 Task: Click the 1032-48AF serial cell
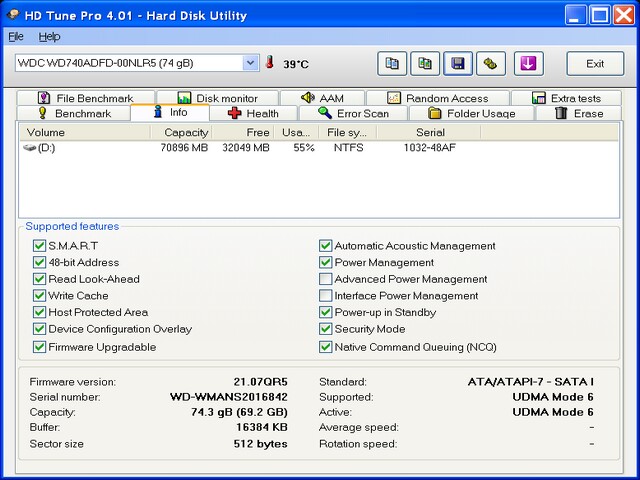click(x=429, y=147)
